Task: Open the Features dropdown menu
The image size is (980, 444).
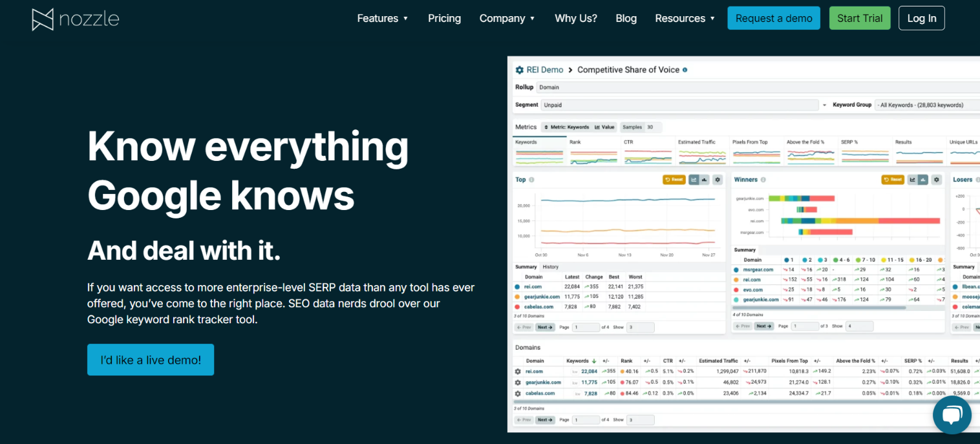Action: point(383,18)
